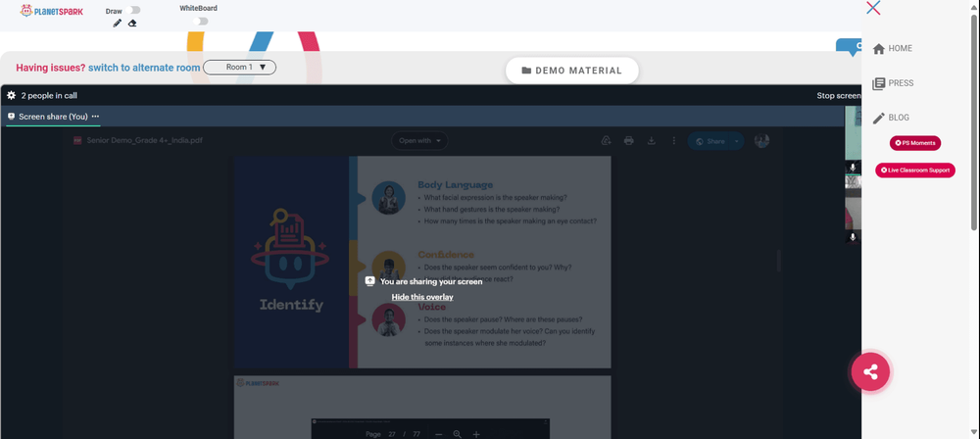This screenshot has width=980, height=439.
Task: Click Stop screen sharing
Action: tap(839, 96)
